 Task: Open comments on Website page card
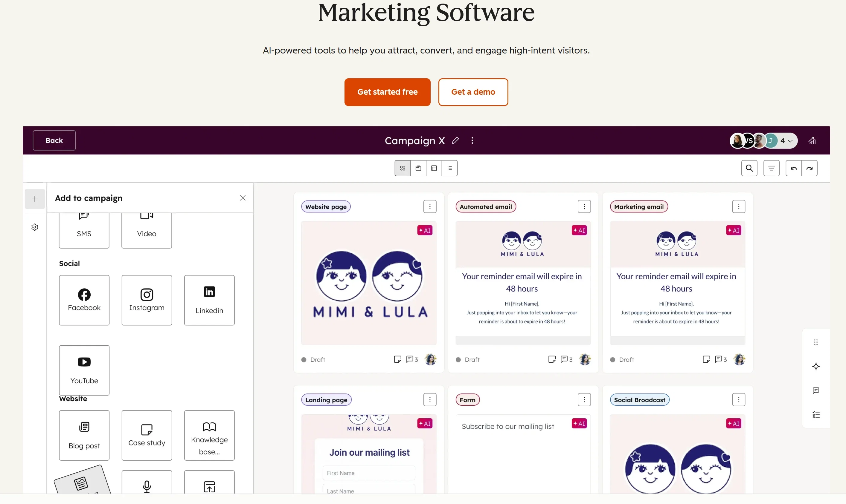(412, 359)
